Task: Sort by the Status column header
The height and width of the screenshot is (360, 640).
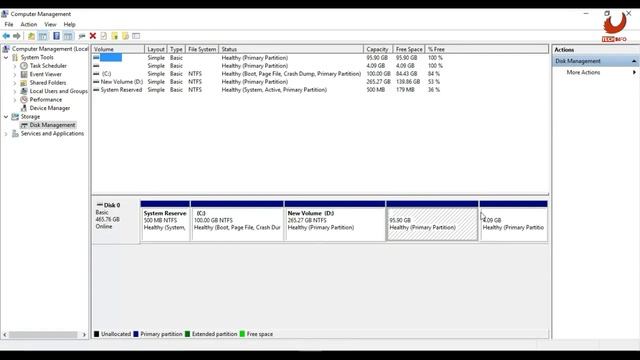Action: 291,49
